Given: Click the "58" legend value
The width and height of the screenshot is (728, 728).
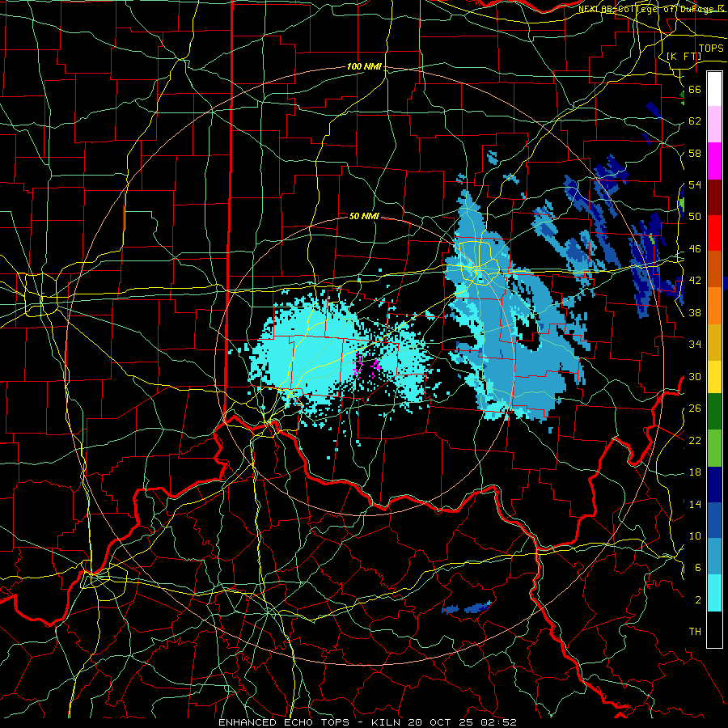Looking at the screenshot, I should click(x=695, y=153).
